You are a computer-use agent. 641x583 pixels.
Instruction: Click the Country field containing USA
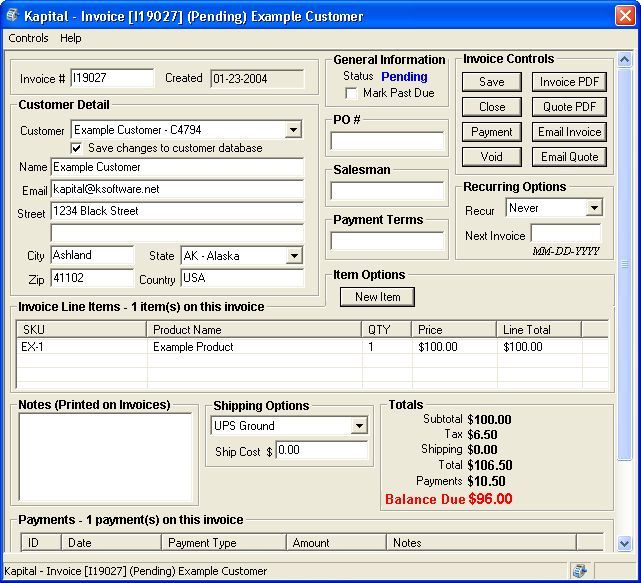coord(242,278)
